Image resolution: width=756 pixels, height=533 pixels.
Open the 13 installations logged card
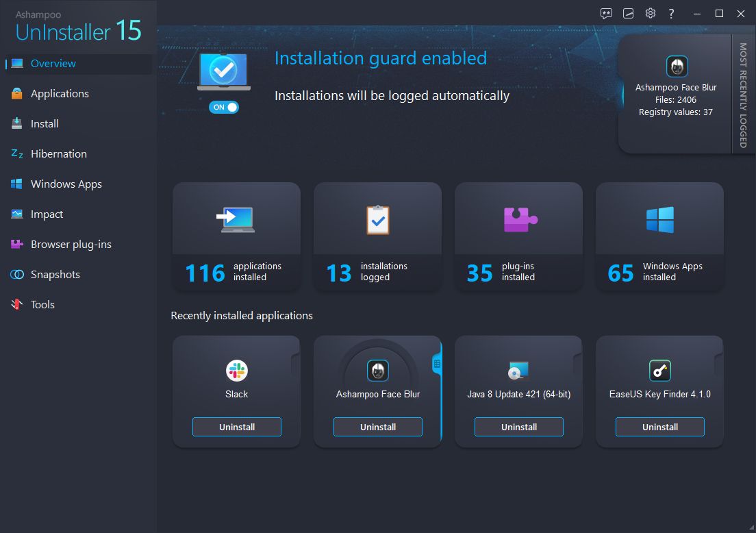click(x=377, y=236)
